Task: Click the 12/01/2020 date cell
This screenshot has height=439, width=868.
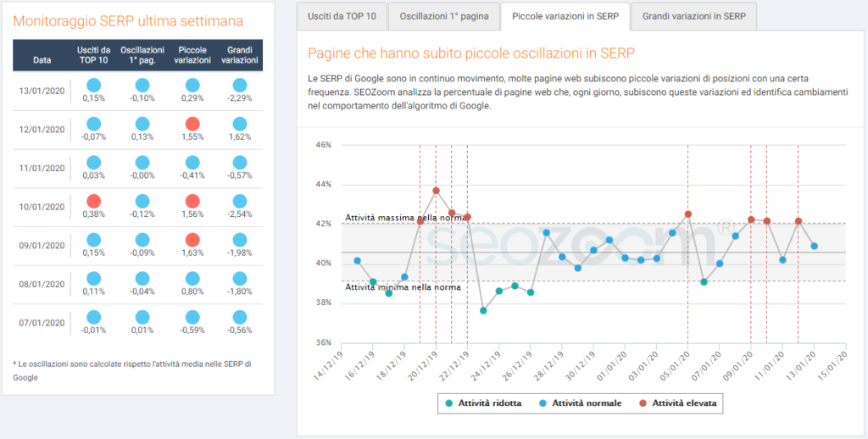Action: click(x=42, y=130)
